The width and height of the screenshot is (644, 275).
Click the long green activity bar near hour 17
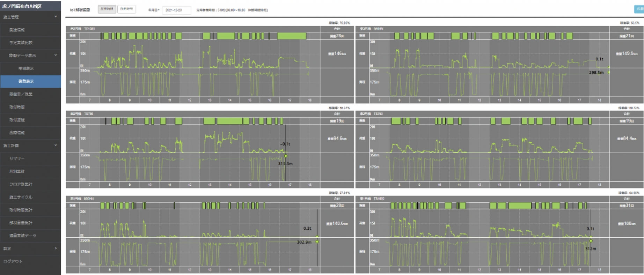pyautogui.click(x=292, y=36)
